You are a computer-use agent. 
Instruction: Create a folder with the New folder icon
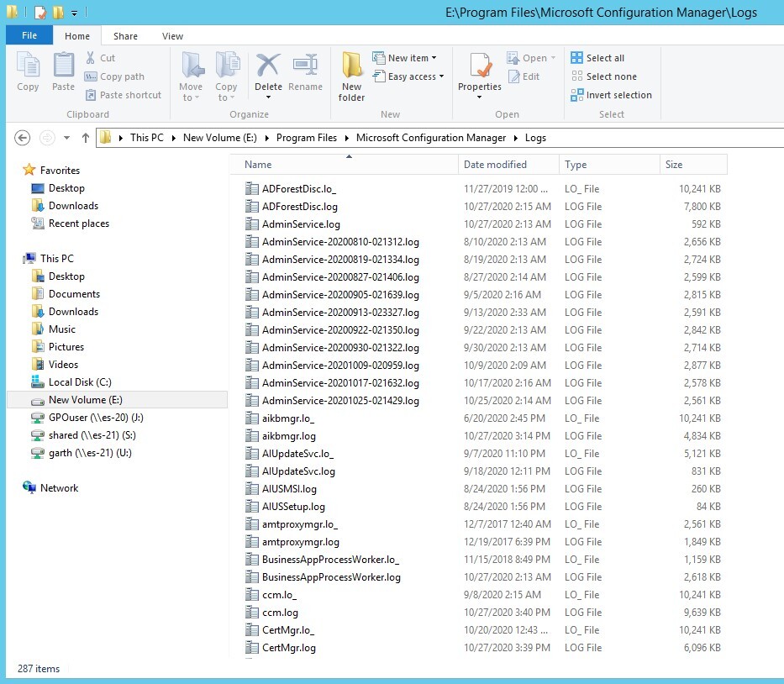click(351, 76)
